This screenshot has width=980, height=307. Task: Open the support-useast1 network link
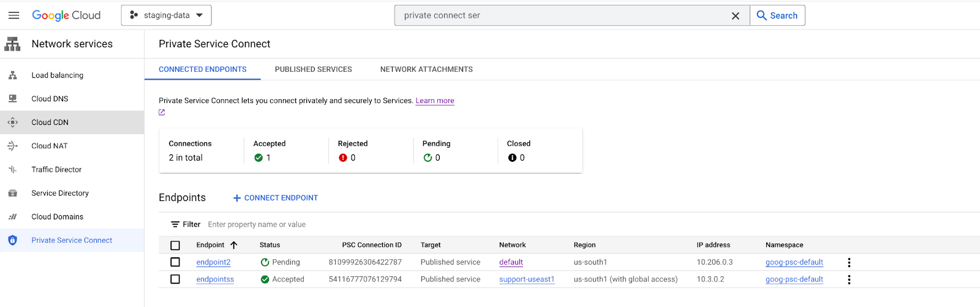(527, 279)
